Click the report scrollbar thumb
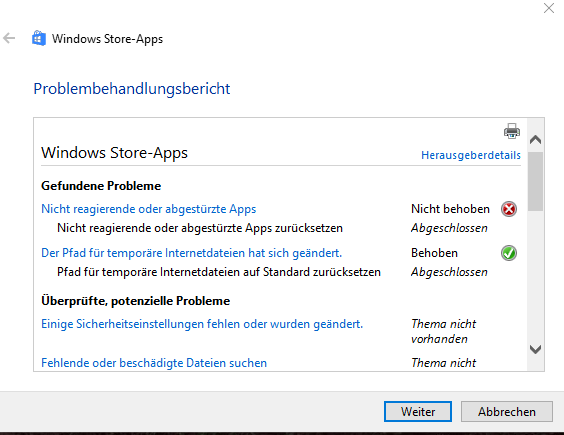 (536, 181)
